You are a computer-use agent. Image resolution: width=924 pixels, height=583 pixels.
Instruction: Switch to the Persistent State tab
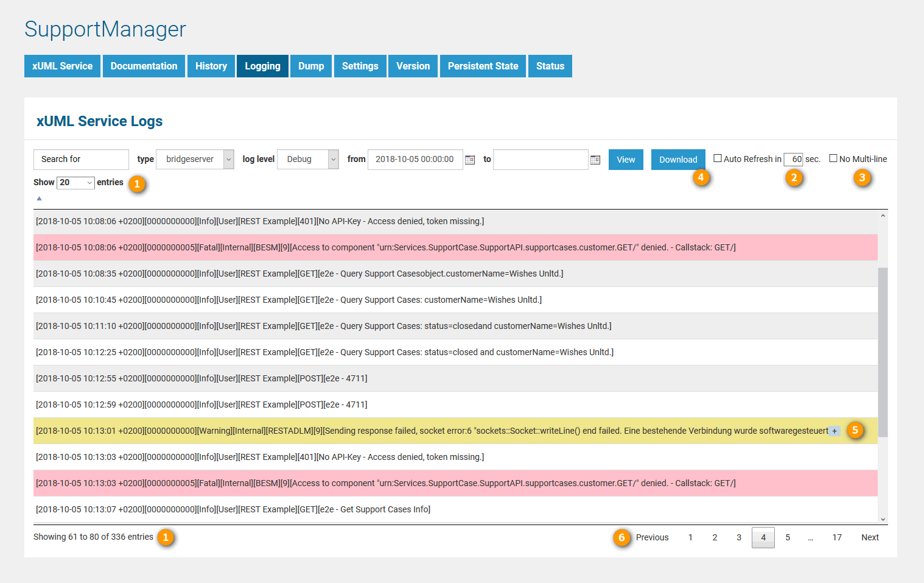click(483, 66)
